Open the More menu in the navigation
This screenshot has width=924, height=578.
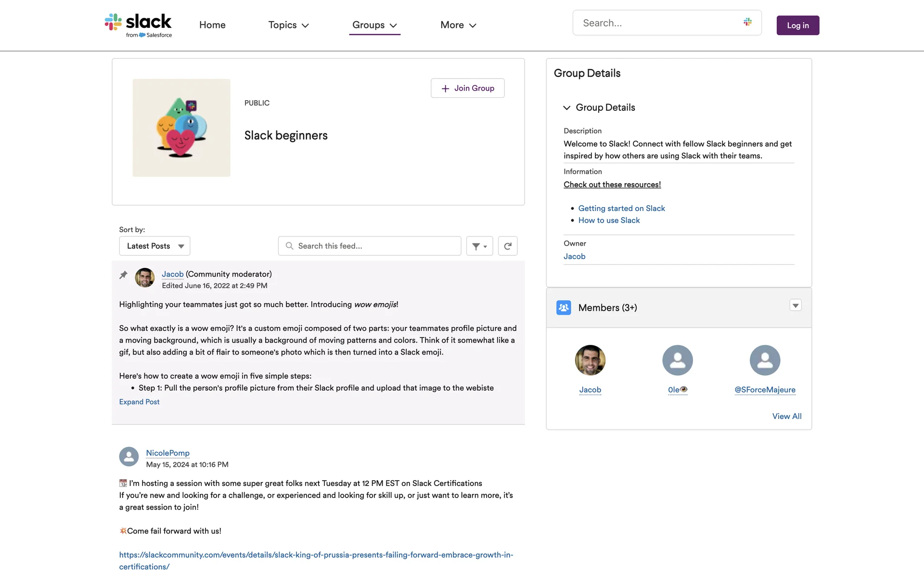(x=458, y=25)
